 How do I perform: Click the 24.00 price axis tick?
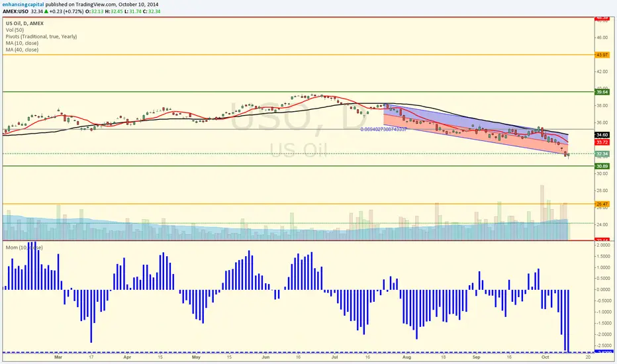coord(602,225)
